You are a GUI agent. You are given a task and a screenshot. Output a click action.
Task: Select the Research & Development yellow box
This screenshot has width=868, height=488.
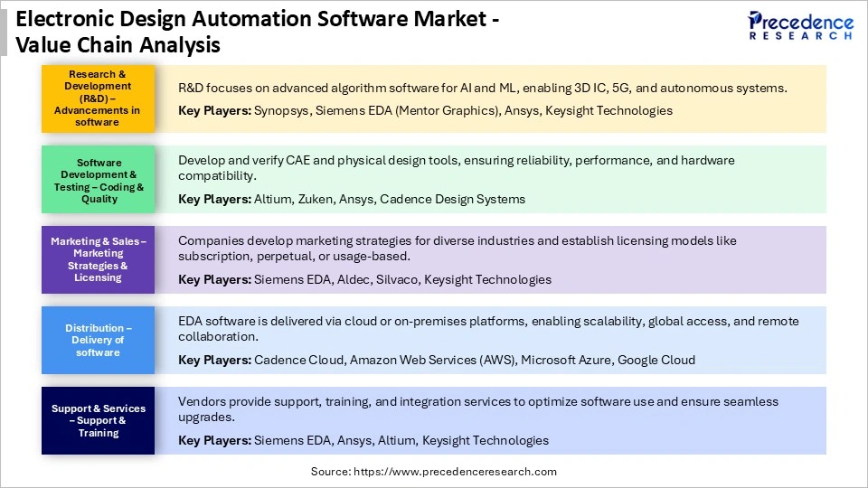coord(98,99)
